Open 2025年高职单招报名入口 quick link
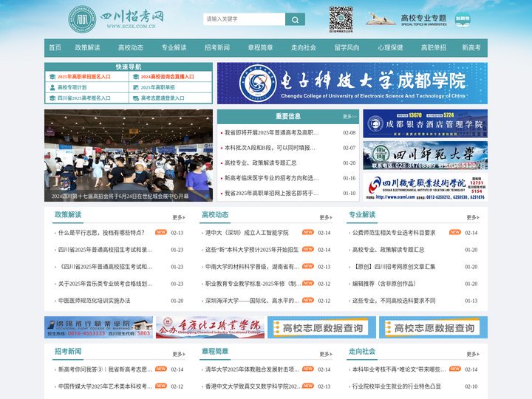The image size is (532, 399). [83, 77]
